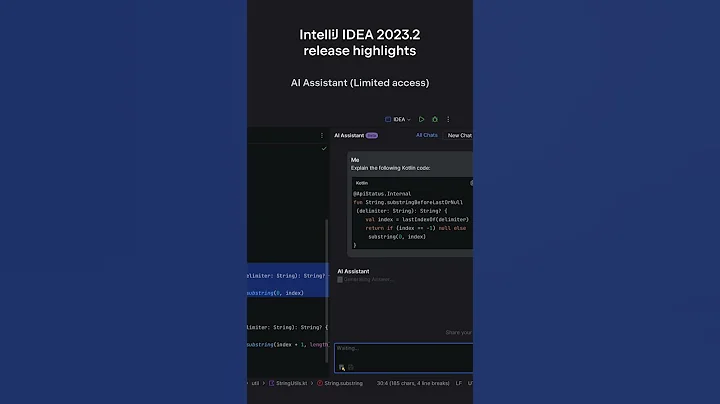Stop generation via the Generating Answer stop icon
This screenshot has height=404, width=720.
(x=340, y=280)
